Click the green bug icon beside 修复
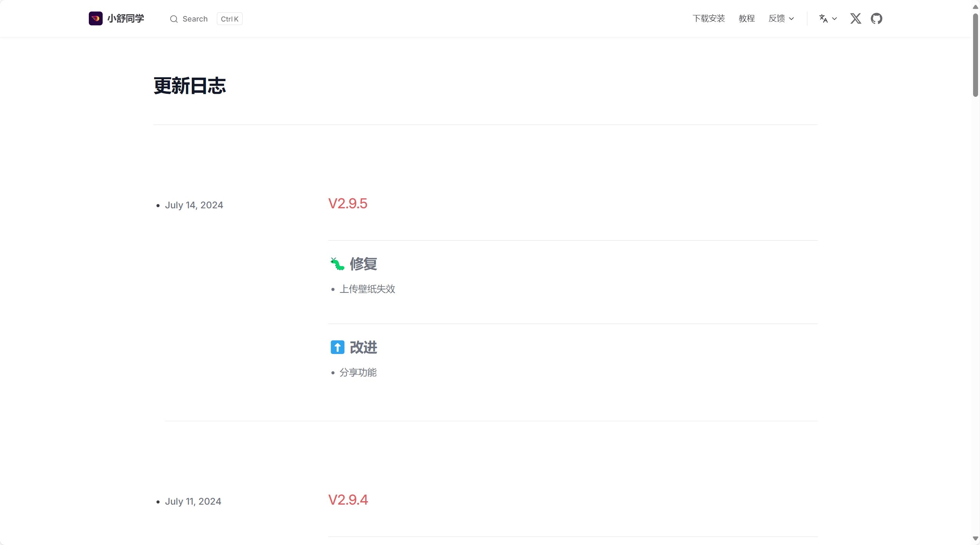Image resolution: width=980 pixels, height=545 pixels. pos(337,264)
